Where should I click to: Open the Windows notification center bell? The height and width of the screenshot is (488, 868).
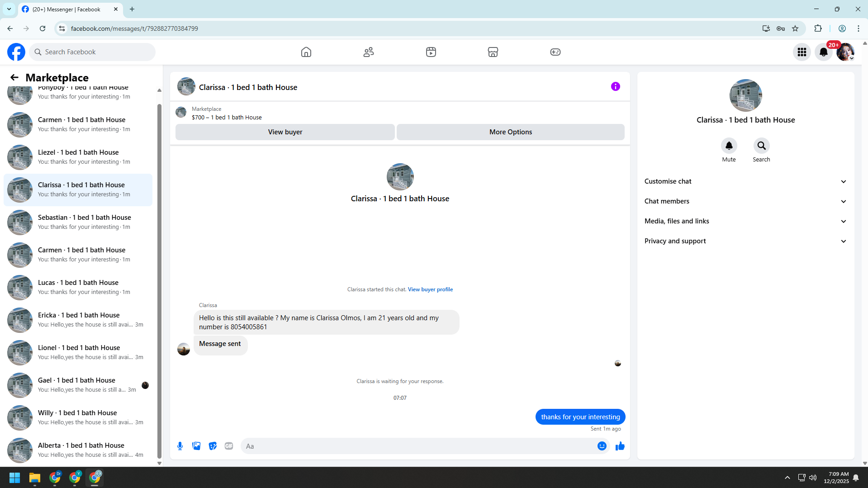click(x=856, y=478)
